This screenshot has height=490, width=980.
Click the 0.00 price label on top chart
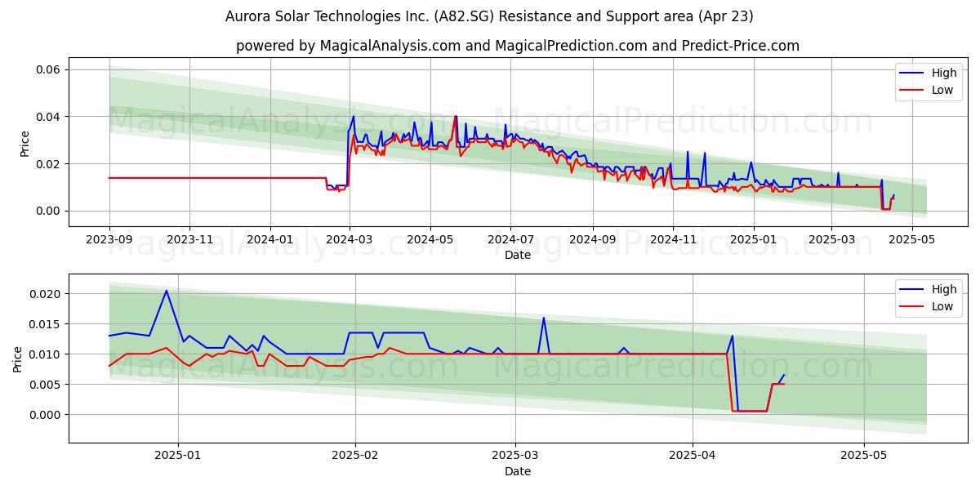(48, 211)
